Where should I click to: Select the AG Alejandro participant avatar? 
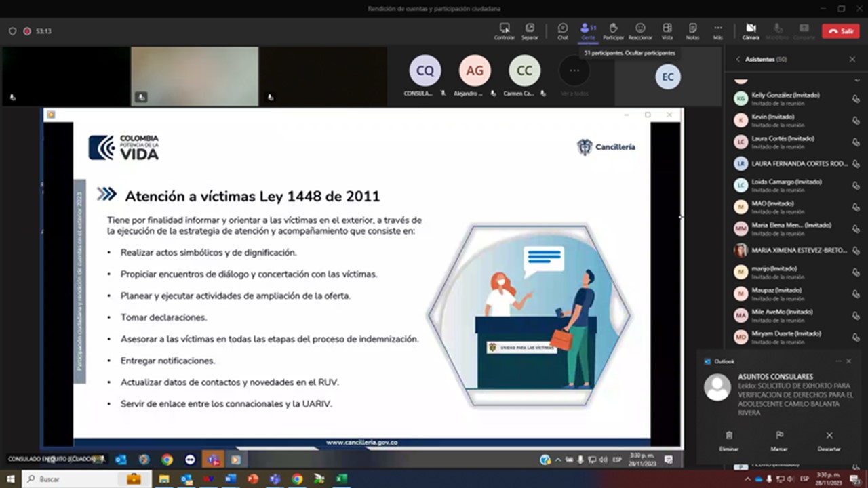(x=475, y=70)
